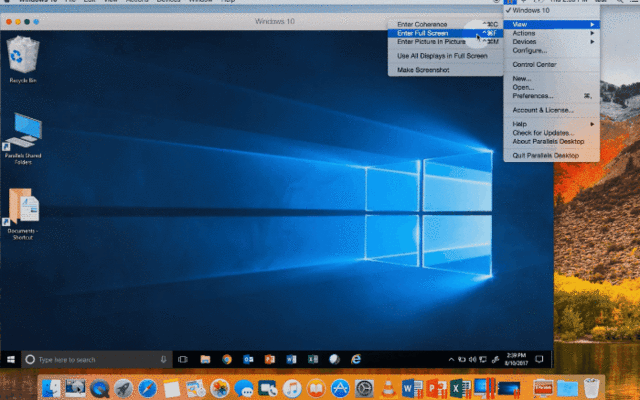The width and height of the screenshot is (640, 400).
Task: Click the volume icon in the Windows tray
Action: coord(472,360)
